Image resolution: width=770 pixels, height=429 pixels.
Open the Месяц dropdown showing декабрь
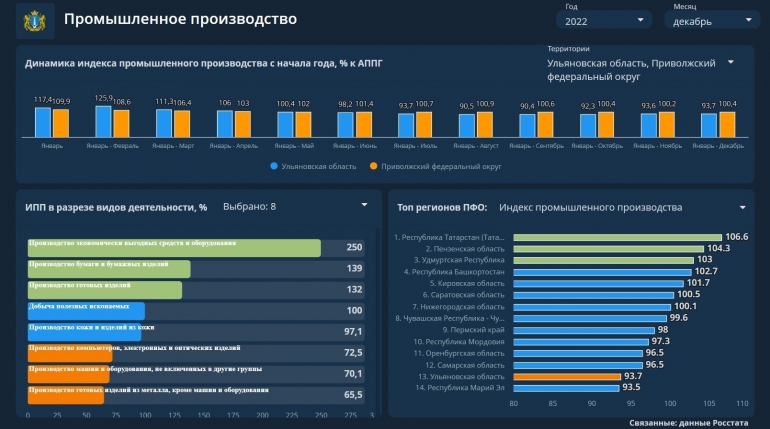(x=710, y=20)
